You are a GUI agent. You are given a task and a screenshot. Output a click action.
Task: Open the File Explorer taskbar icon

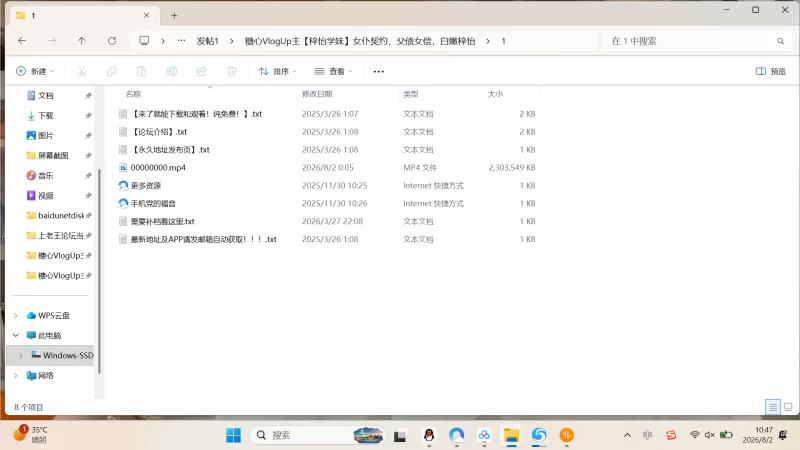click(x=511, y=435)
